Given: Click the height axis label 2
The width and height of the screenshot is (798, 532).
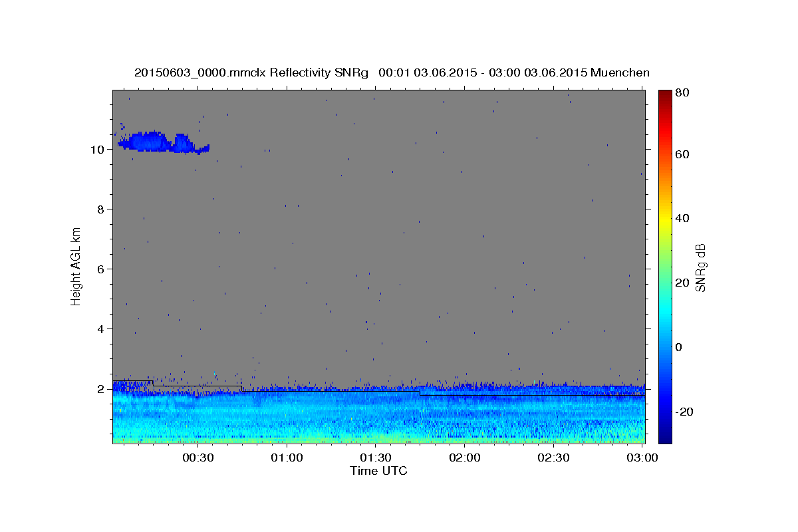Looking at the screenshot, I should click(x=100, y=388).
